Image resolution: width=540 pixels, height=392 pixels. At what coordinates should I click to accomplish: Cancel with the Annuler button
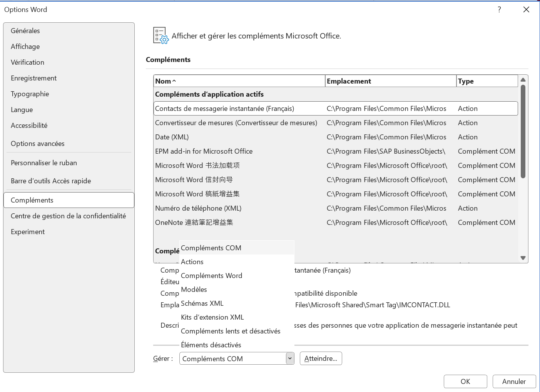514,382
